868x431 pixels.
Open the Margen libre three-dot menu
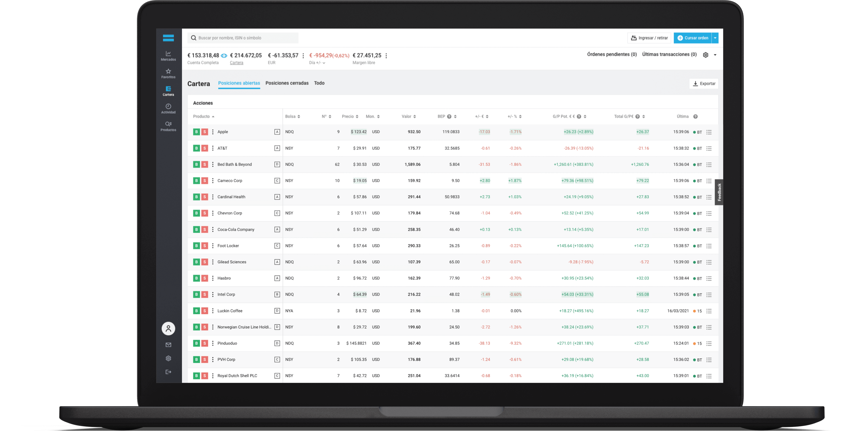pyautogui.click(x=386, y=56)
